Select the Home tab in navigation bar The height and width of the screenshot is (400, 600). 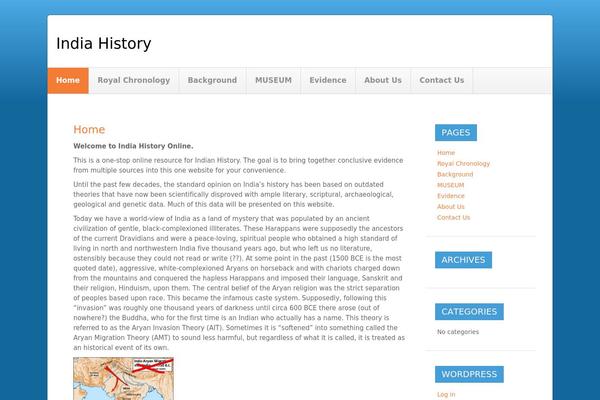(68, 80)
